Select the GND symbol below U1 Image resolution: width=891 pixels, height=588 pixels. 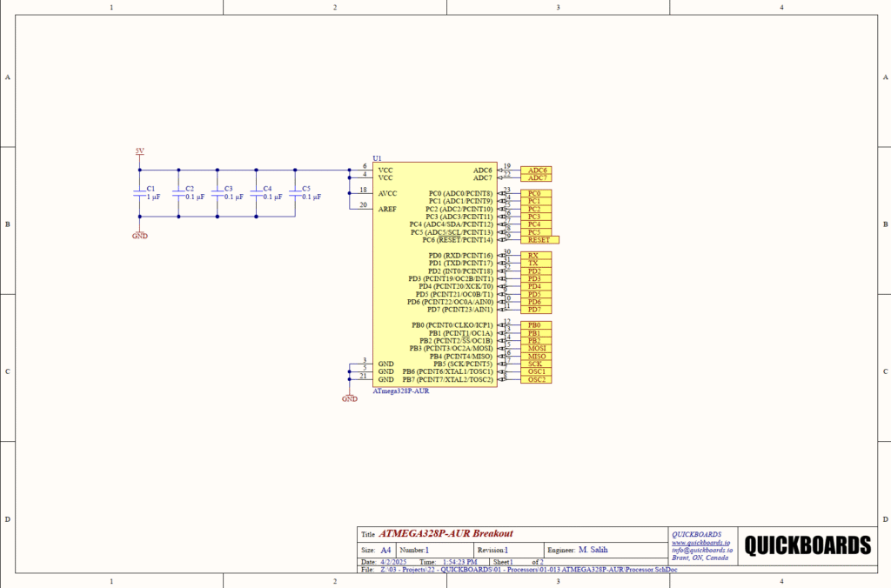click(x=350, y=397)
